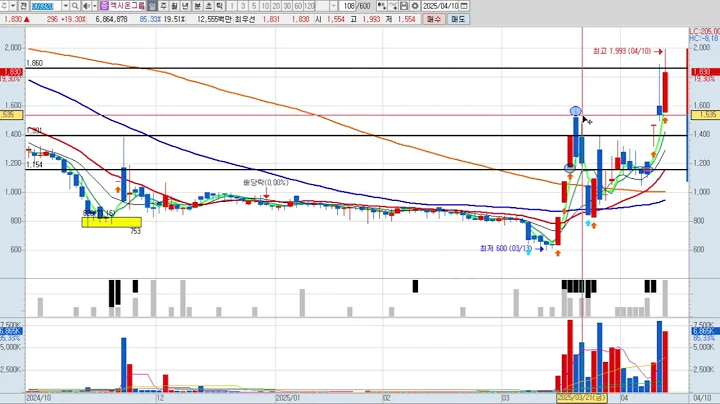
Task: Select the monthly (월) chart period
Action: (174, 6)
